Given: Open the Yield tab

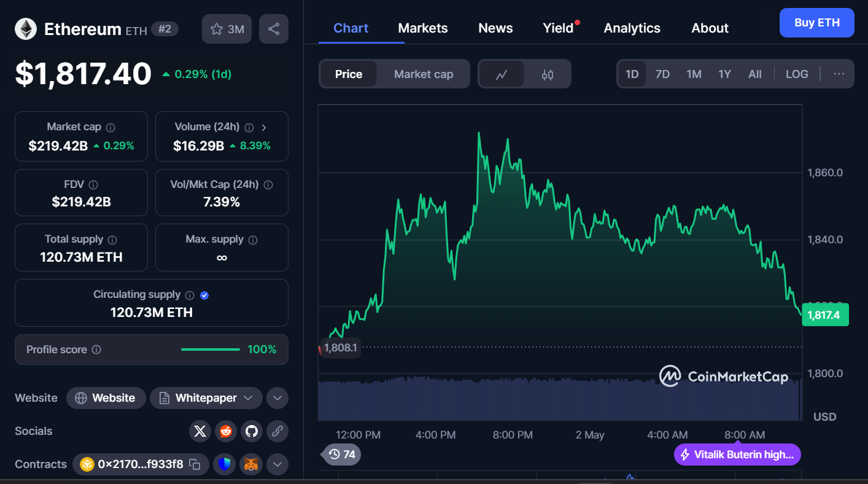Looking at the screenshot, I should (x=559, y=28).
